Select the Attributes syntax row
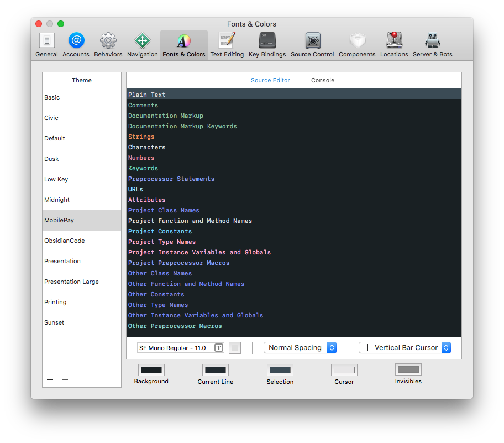 294,200
